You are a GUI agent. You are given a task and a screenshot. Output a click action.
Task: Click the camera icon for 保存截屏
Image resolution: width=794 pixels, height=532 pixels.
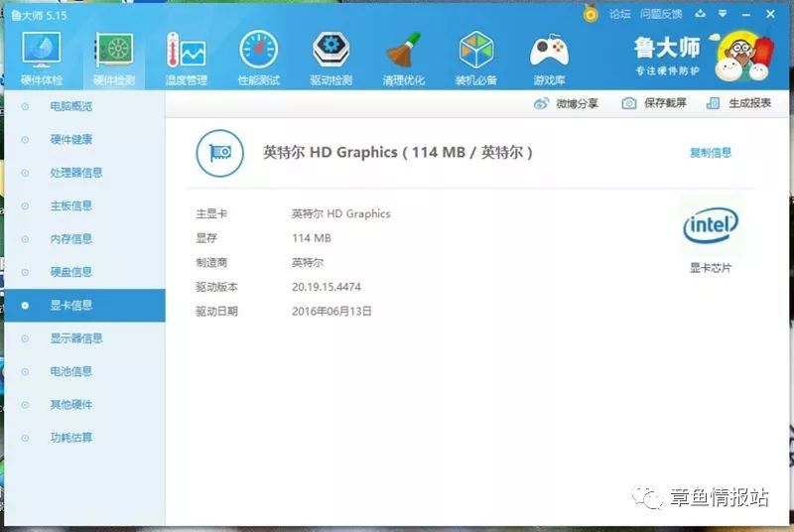pyautogui.click(x=629, y=103)
